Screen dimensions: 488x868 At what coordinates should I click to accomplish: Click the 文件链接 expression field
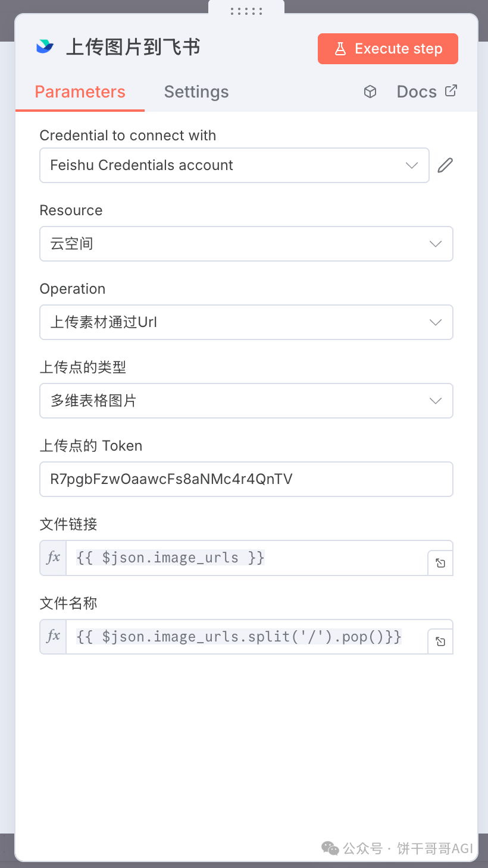(246, 558)
